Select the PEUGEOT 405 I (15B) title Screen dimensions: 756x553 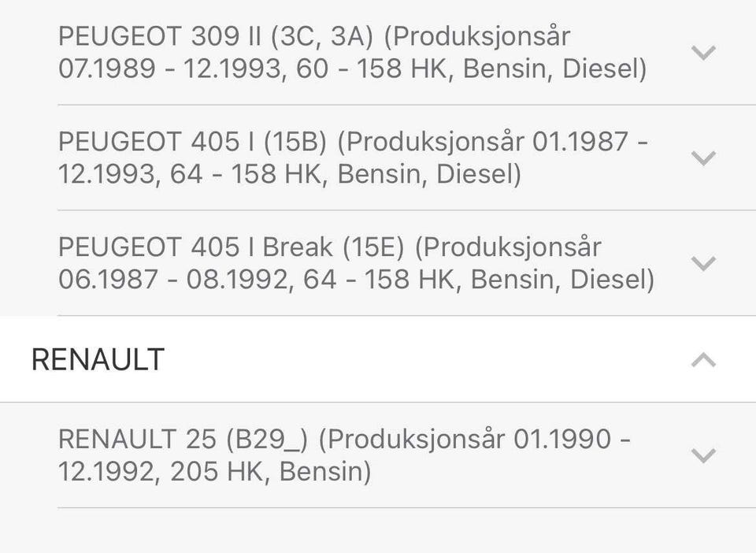coord(192,142)
